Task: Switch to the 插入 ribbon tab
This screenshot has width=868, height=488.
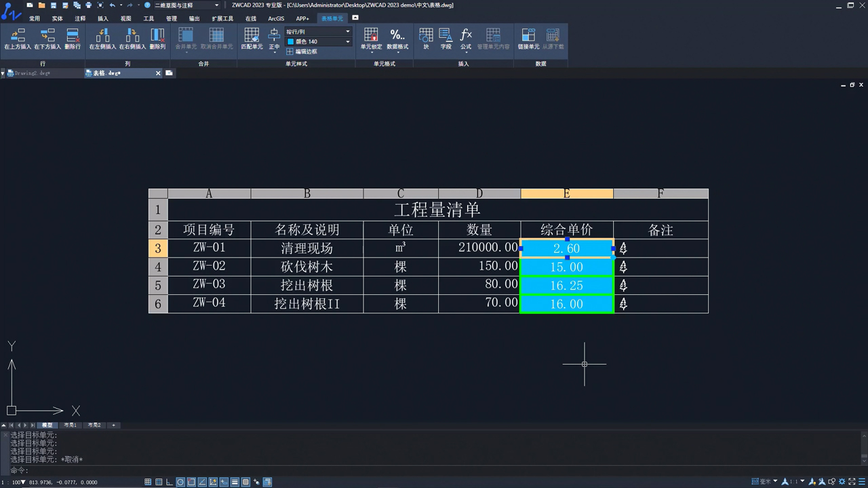Action: pyautogui.click(x=103, y=19)
